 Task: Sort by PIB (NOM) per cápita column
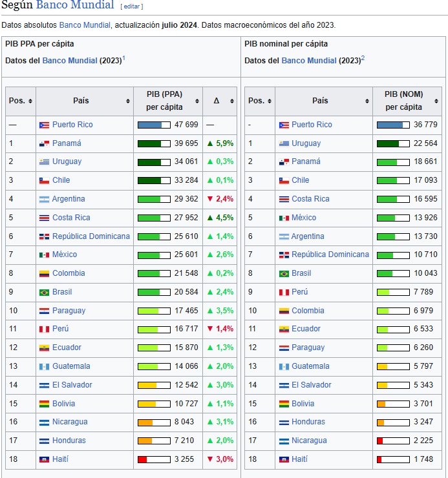click(436, 101)
